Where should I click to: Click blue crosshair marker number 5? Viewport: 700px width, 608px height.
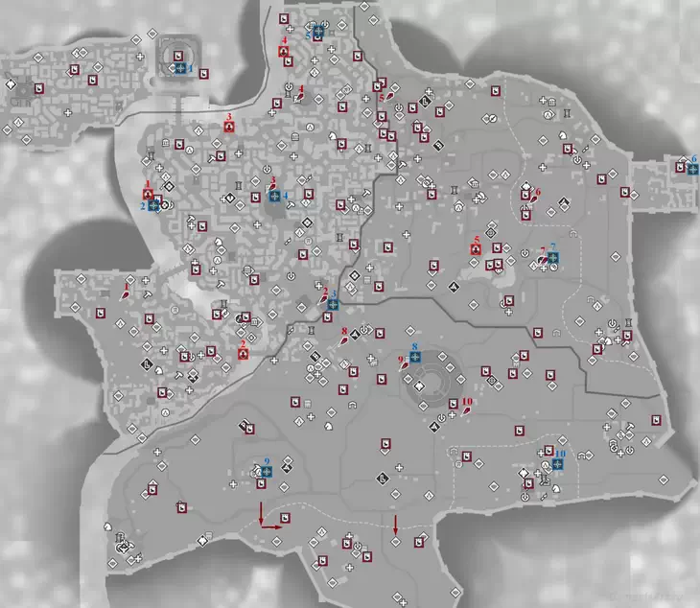pyautogui.click(x=318, y=31)
